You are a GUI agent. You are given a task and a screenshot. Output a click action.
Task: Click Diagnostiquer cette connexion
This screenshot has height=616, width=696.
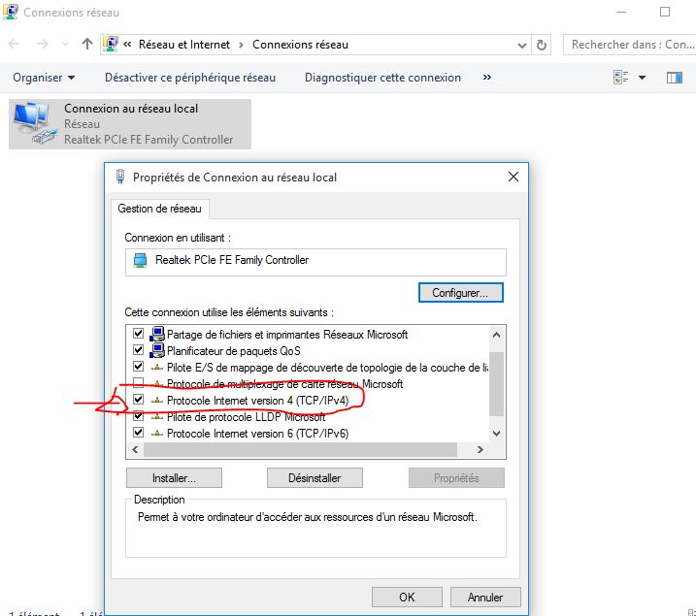click(382, 78)
